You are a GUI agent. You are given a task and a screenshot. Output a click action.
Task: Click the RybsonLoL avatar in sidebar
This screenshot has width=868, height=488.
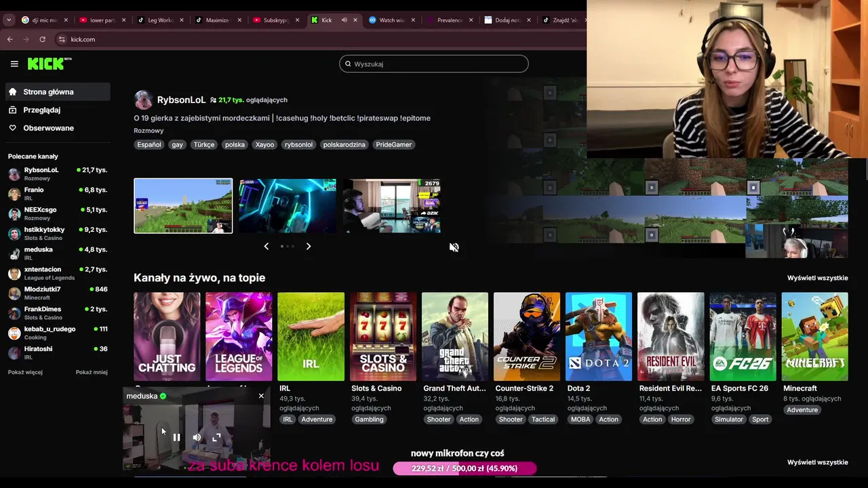click(x=14, y=174)
